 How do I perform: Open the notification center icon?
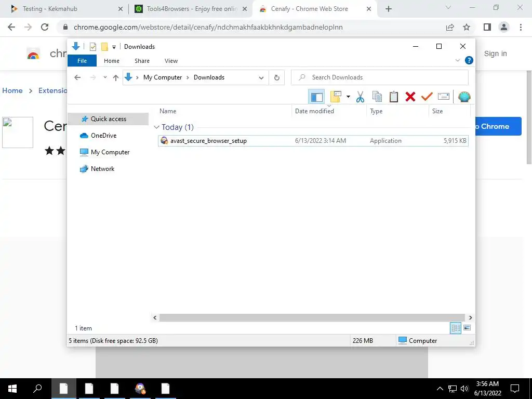point(515,389)
